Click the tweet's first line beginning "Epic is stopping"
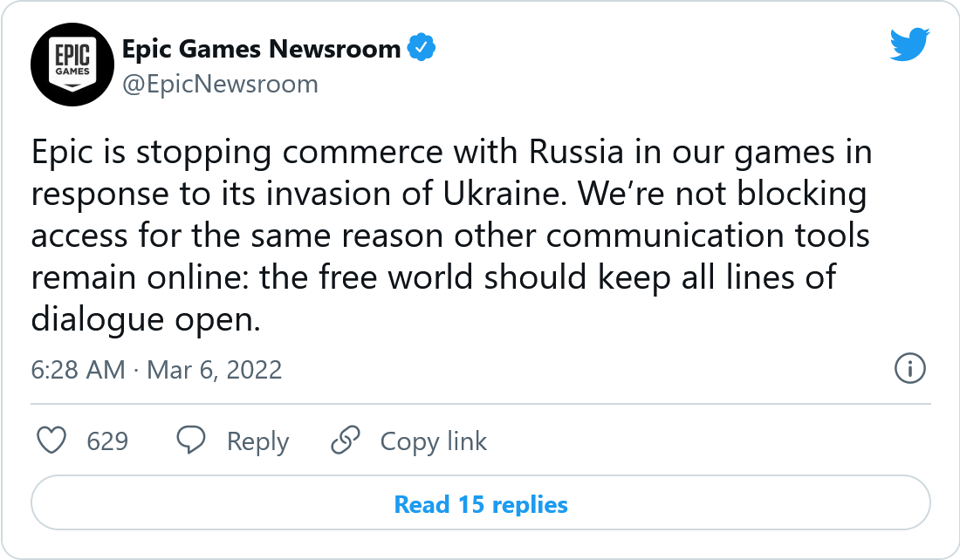The height and width of the screenshot is (560, 960). point(451,152)
